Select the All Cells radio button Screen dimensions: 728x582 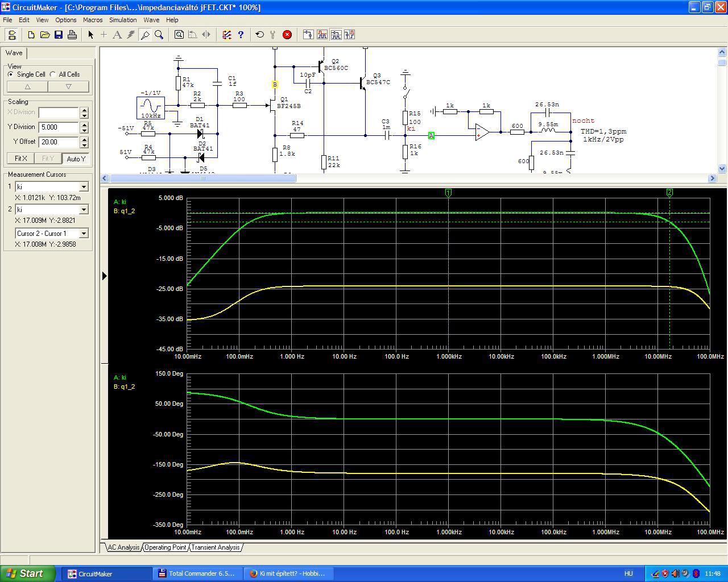pos(53,74)
